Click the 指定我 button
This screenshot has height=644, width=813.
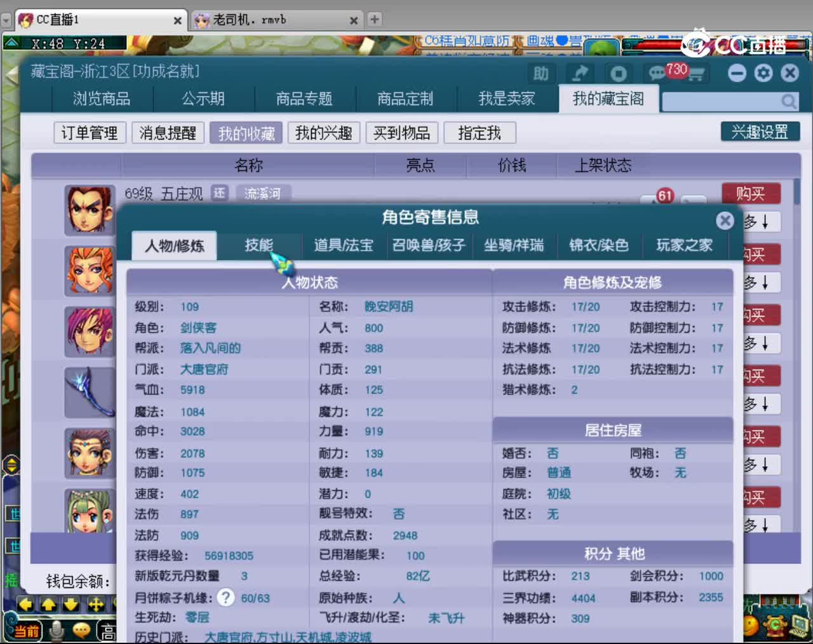coord(480,133)
